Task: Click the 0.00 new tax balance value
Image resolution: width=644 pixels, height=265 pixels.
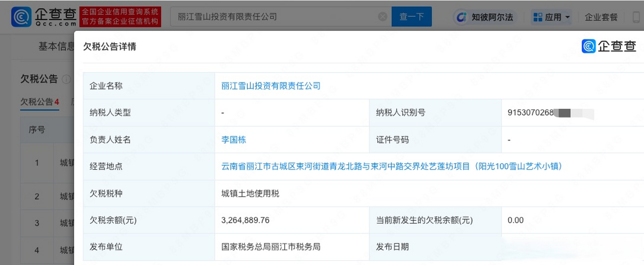Action: [515, 220]
